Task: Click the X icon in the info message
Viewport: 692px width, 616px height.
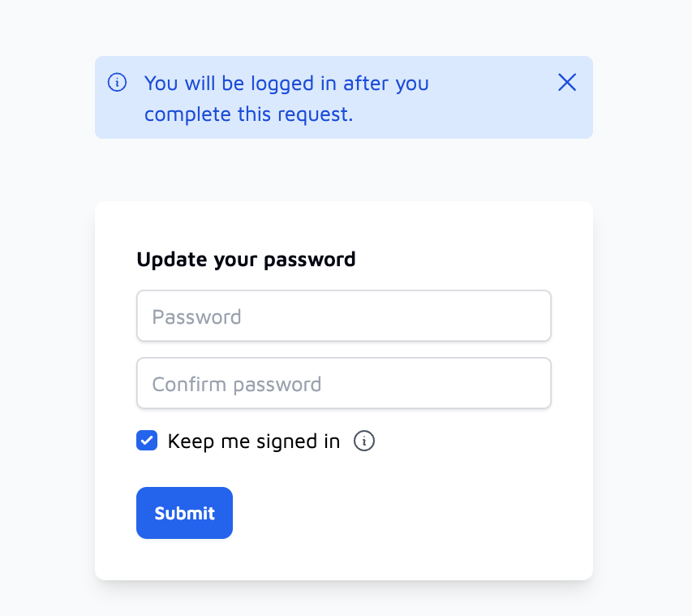Action: [567, 82]
